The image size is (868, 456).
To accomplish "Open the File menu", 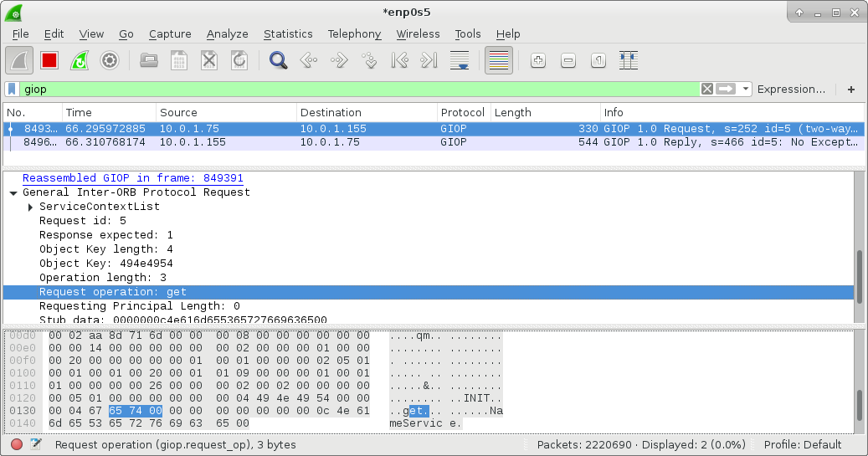I will coord(20,33).
